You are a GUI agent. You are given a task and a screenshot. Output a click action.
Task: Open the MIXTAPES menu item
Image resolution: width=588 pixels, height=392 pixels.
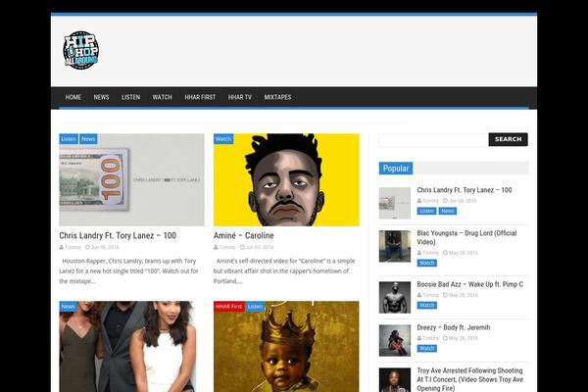(x=277, y=97)
